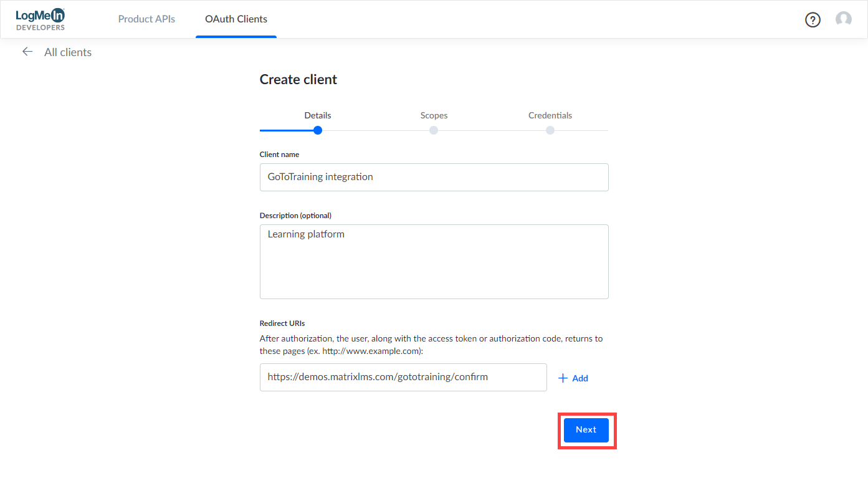868x478 pixels.
Task: Click the Scopes step progress dot
Action: 434,130
